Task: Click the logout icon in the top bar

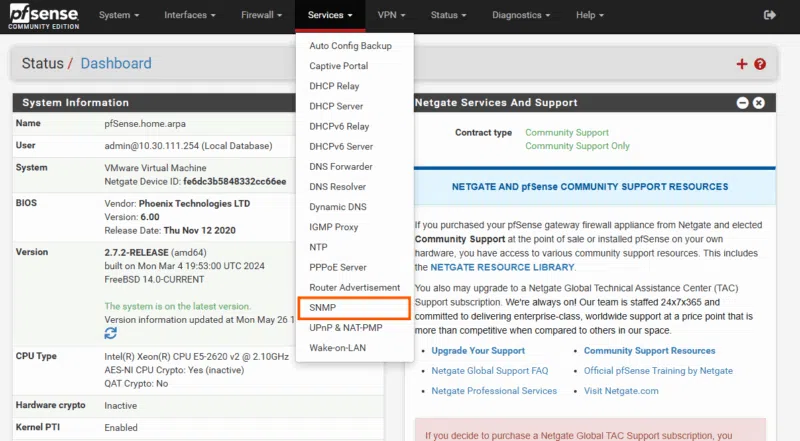Action: pos(769,15)
